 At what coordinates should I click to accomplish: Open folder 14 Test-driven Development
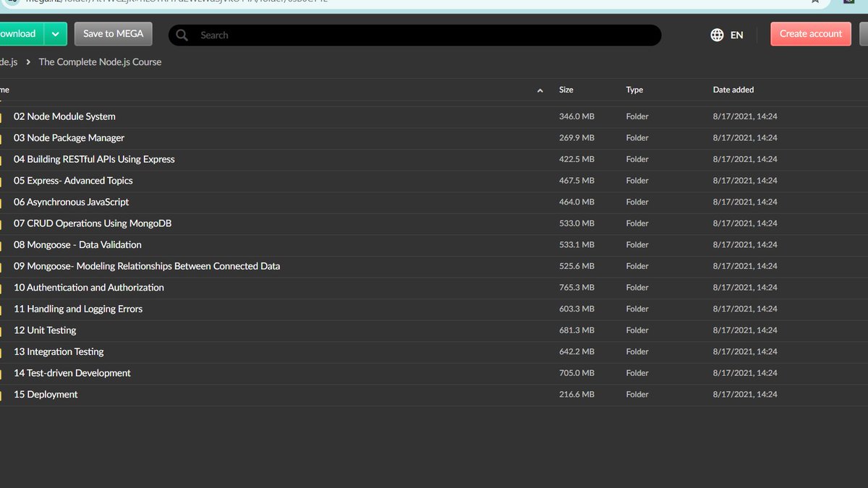(72, 373)
